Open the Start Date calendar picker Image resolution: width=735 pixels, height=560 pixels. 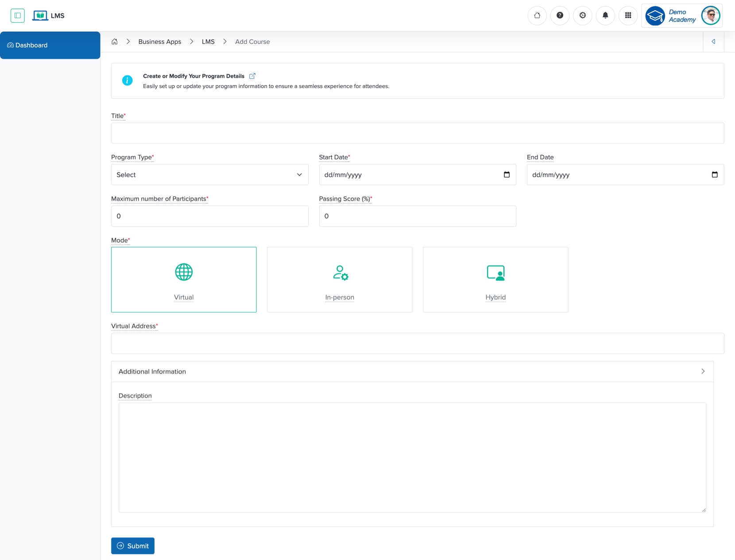[x=507, y=174]
